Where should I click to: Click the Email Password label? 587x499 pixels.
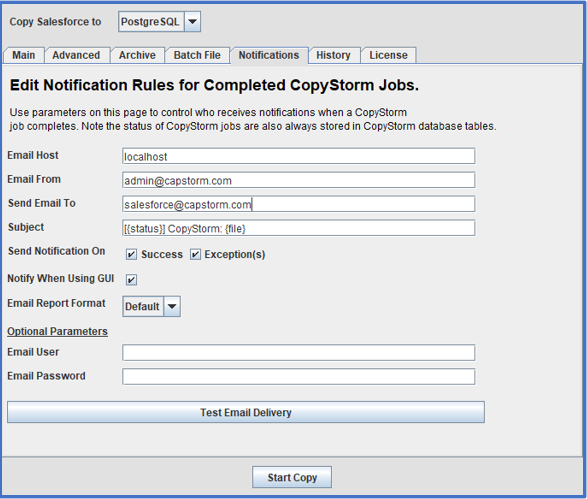tap(46, 376)
